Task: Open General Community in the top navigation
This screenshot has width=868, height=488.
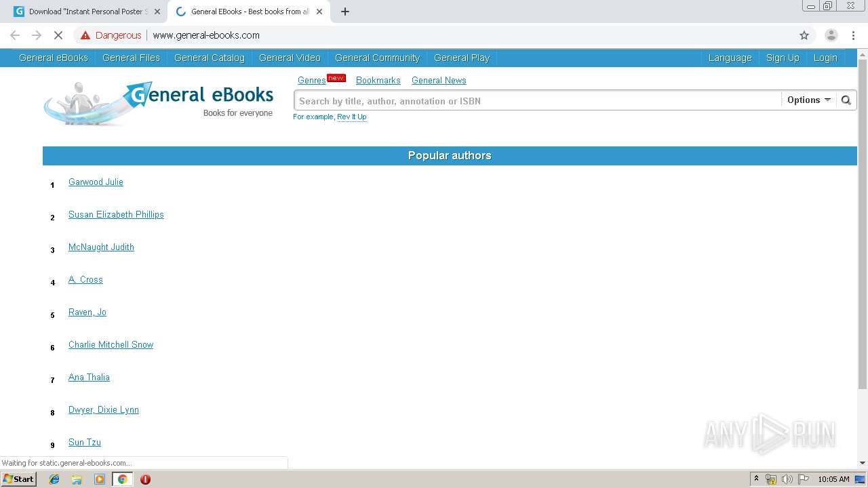Action: [377, 58]
